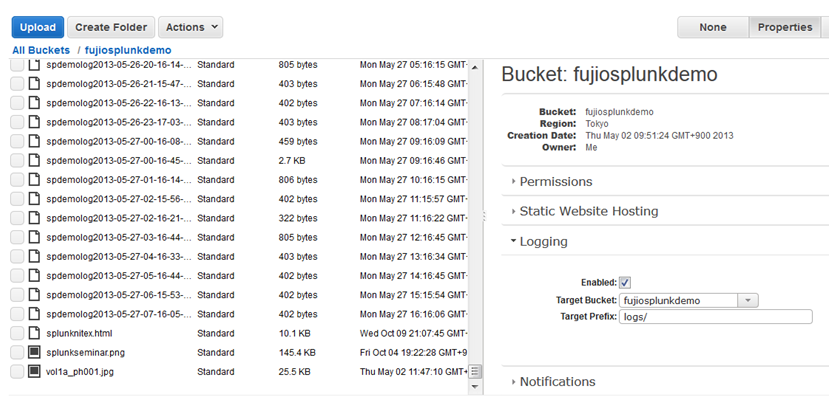Click image icon for splunkseminar.png
Viewport: 832px width, 397px height.
tap(34, 352)
